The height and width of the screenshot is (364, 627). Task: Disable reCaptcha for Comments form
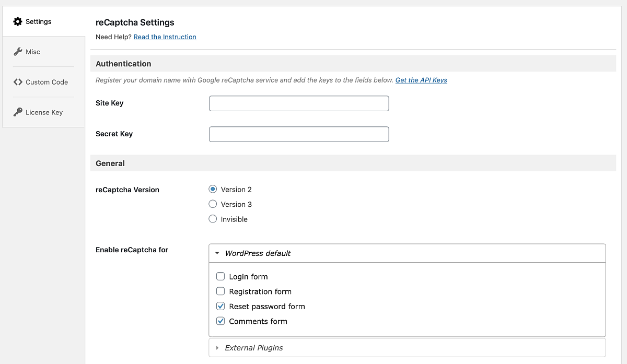pos(220,321)
